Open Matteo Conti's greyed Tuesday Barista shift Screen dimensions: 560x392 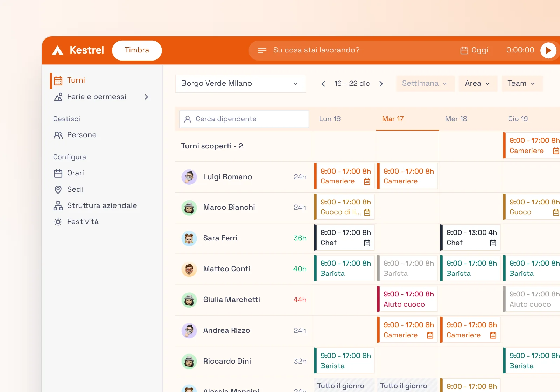click(407, 268)
